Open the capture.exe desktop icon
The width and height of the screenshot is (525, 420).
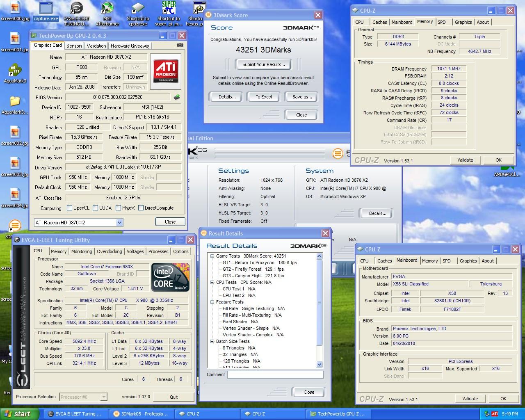(x=46, y=11)
